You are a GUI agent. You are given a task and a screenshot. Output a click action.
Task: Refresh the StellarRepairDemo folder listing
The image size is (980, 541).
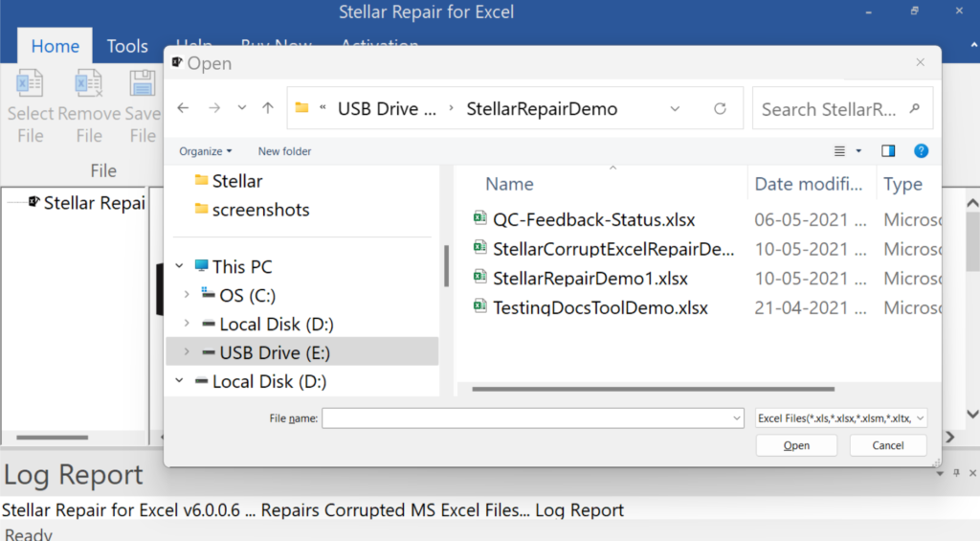[x=720, y=109]
